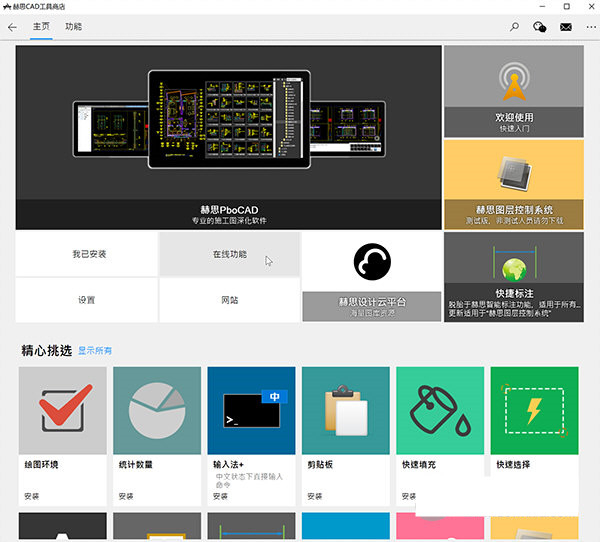The image size is (600, 542).
Task: Select the 快速选择 lightning icon
Action: click(x=534, y=411)
